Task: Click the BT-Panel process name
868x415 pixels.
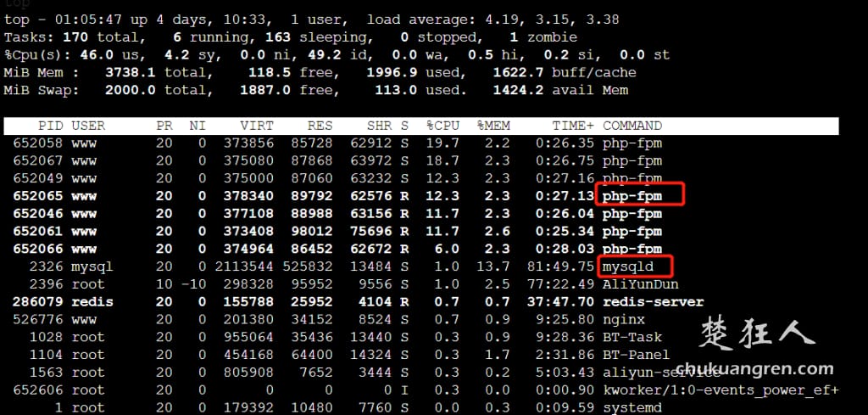Action: (636, 355)
